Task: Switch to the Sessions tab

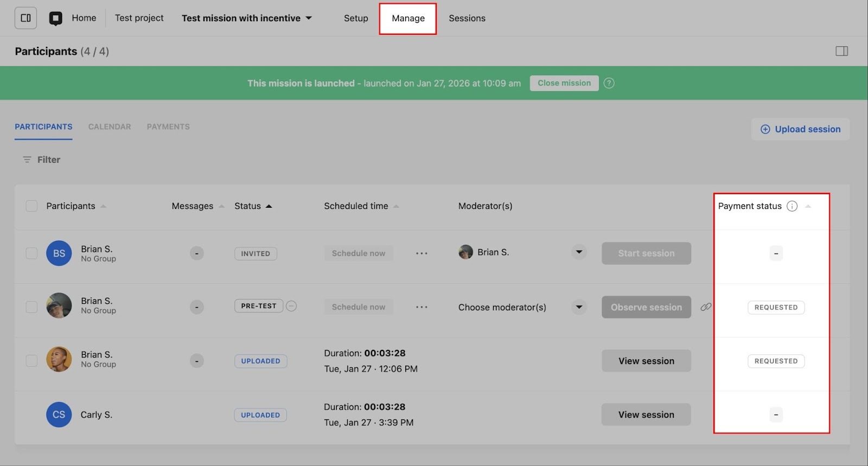Action: coord(467,18)
